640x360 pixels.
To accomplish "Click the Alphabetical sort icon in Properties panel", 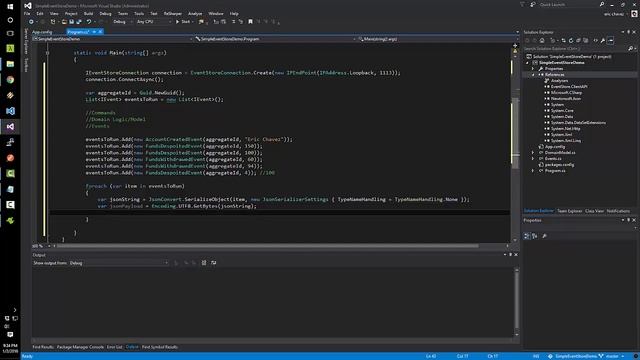I will click(534, 236).
